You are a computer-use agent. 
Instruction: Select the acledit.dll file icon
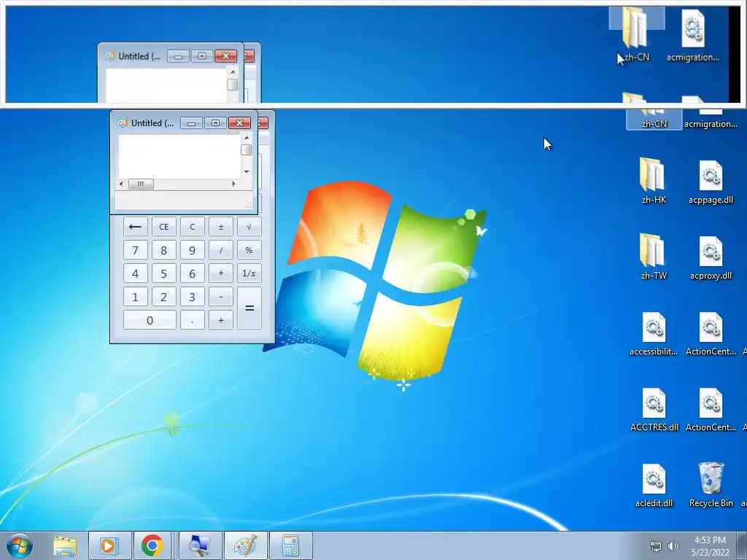(654, 485)
